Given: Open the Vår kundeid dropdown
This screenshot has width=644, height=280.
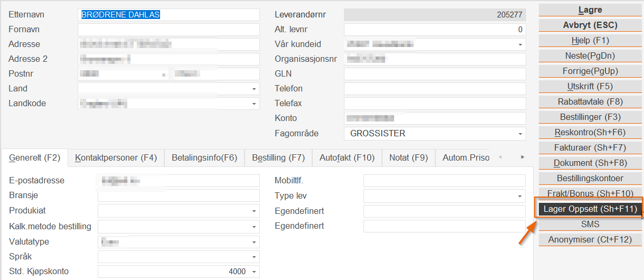Looking at the screenshot, I should [x=520, y=44].
